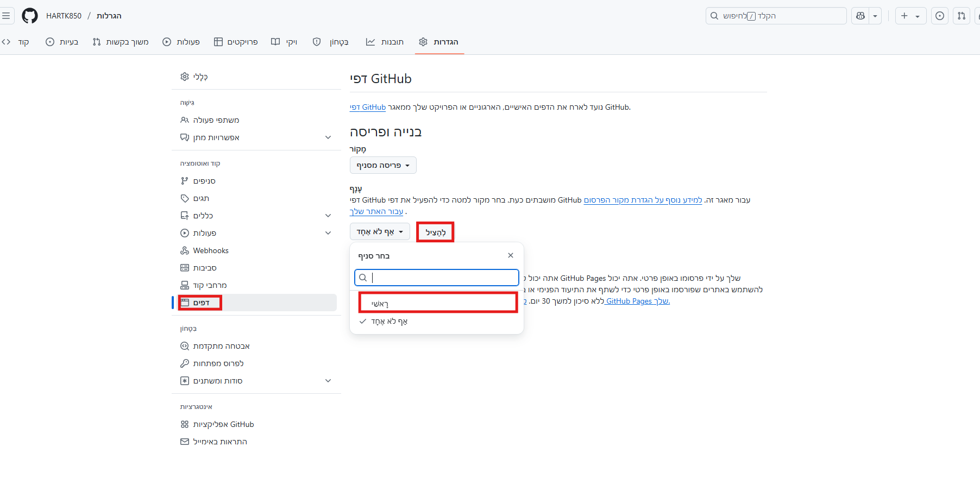Image resolution: width=980 pixels, height=478 pixels.
Task: Click the table icon of פרויקטים tab
Action: pyautogui.click(x=218, y=42)
